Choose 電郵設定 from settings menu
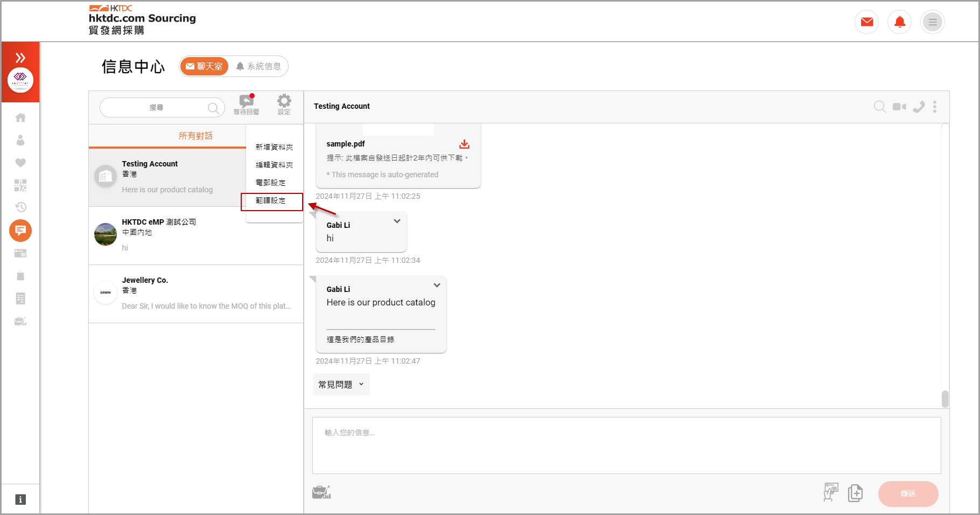 [271, 183]
